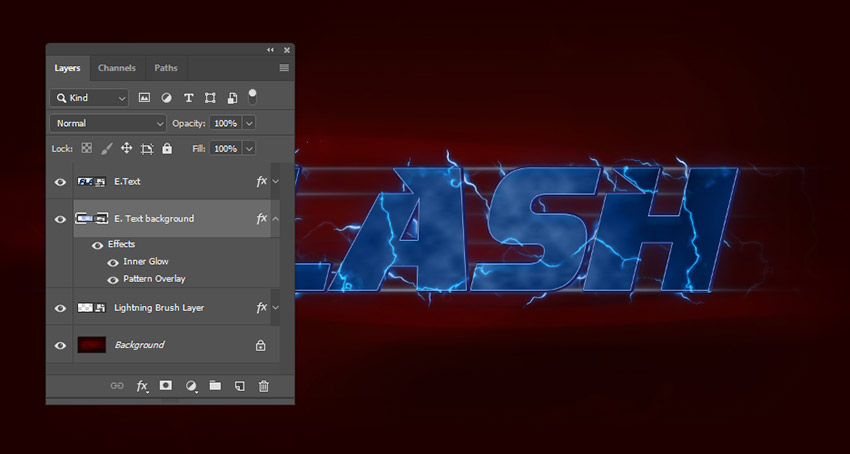
Task: Click the create new group folder icon
Action: pyautogui.click(x=215, y=385)
